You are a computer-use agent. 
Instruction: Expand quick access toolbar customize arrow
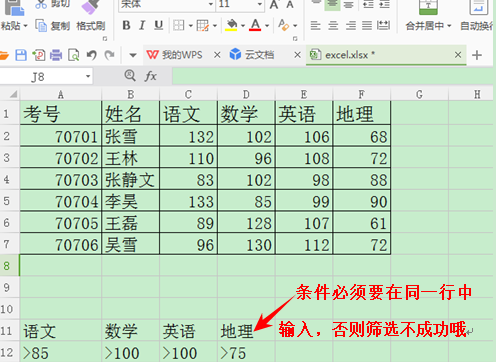(133, 55)
